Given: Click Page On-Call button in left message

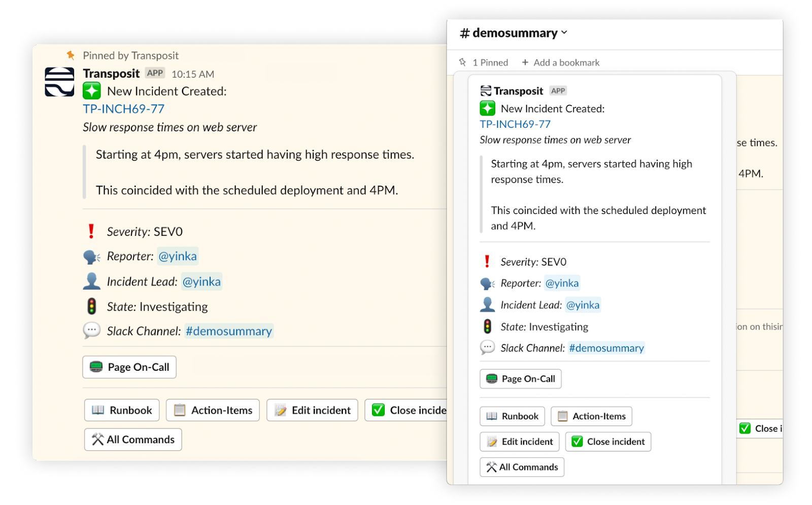Looking at the screenshot, I should point(129,367).
